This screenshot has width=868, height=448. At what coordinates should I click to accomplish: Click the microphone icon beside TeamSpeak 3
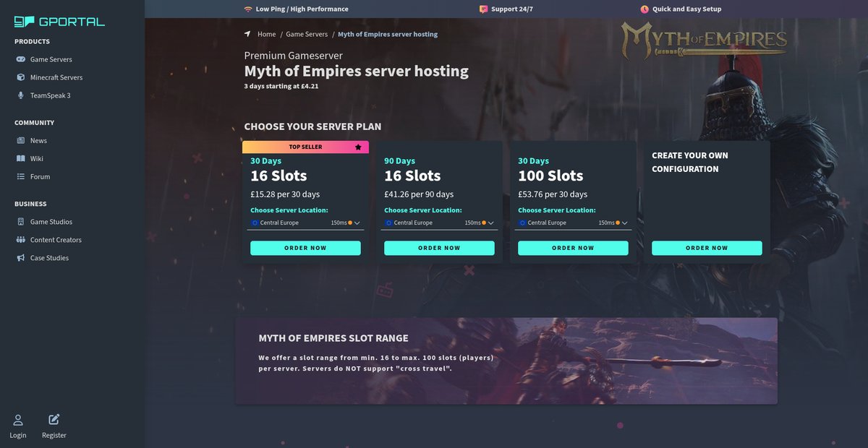(21, 95)
